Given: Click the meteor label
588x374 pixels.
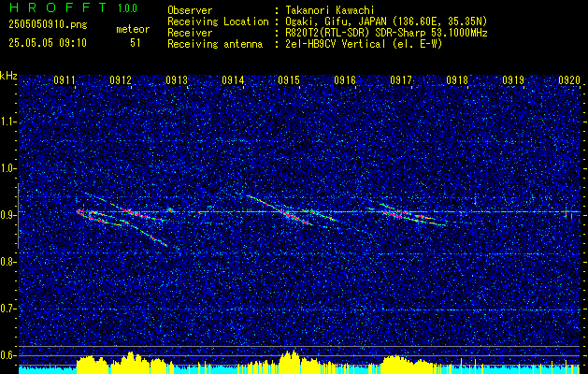Looking at the screenshot, I should pos(133,29).
